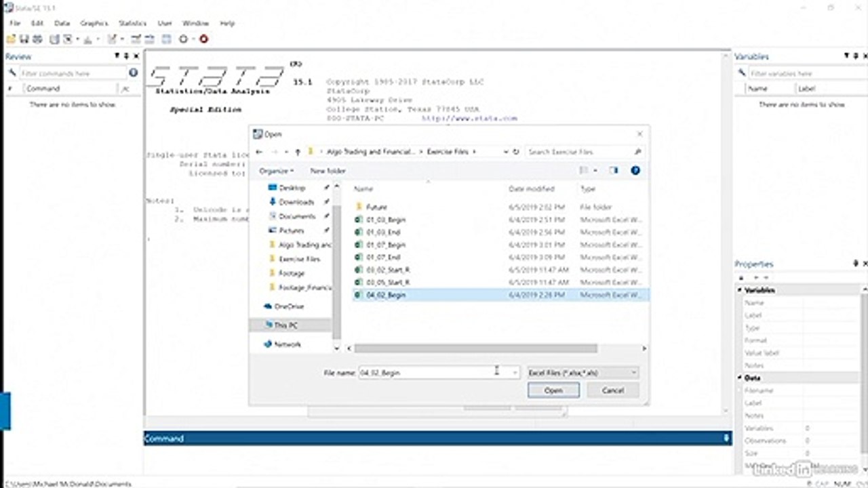The height and width of the screenshot is (488, 868).
Task: Open the view options dropdown arrow
Action: point(595,171)
